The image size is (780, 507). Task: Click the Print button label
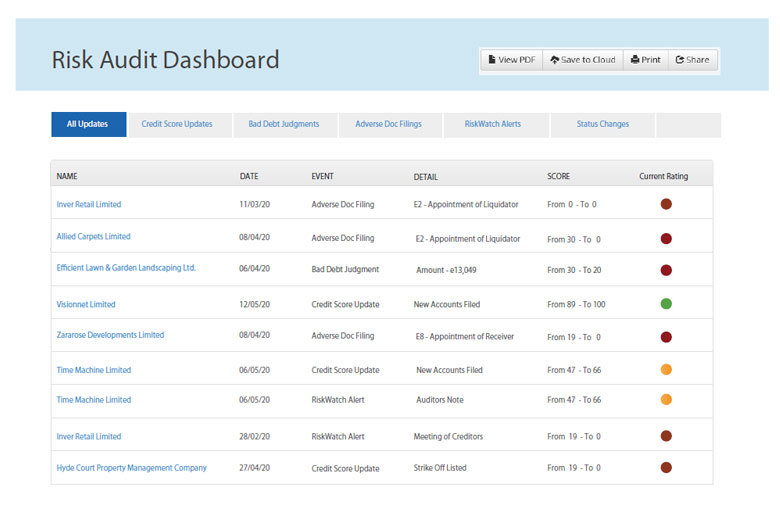[651, 60]
